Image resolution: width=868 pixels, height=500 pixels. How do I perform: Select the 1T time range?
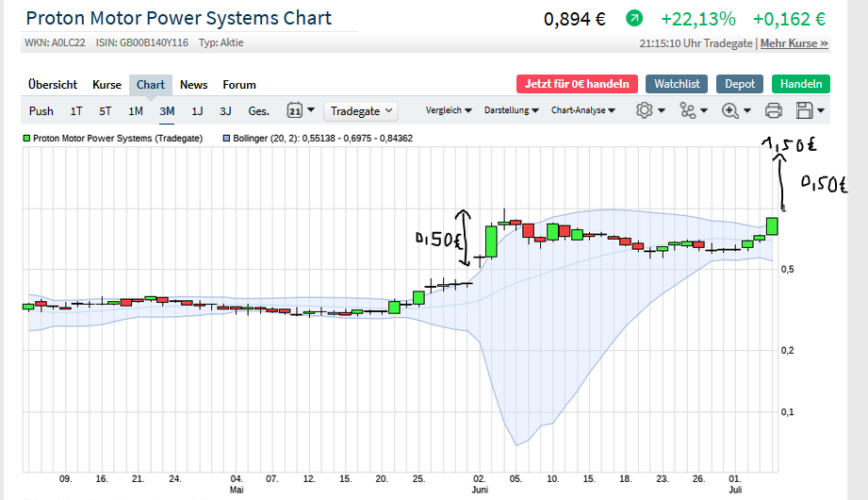click(x=76, y=111)
